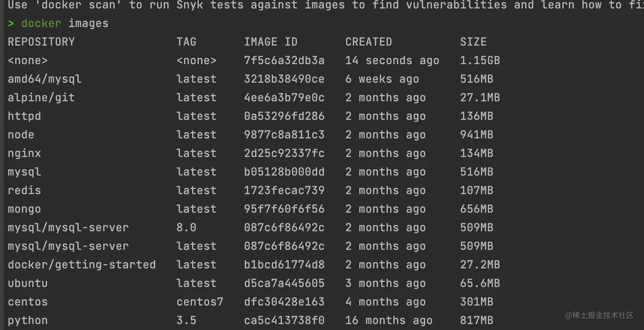Select the ubuntu image ID d5ca7a445605

pyautogui.click(x=284, y=283)
